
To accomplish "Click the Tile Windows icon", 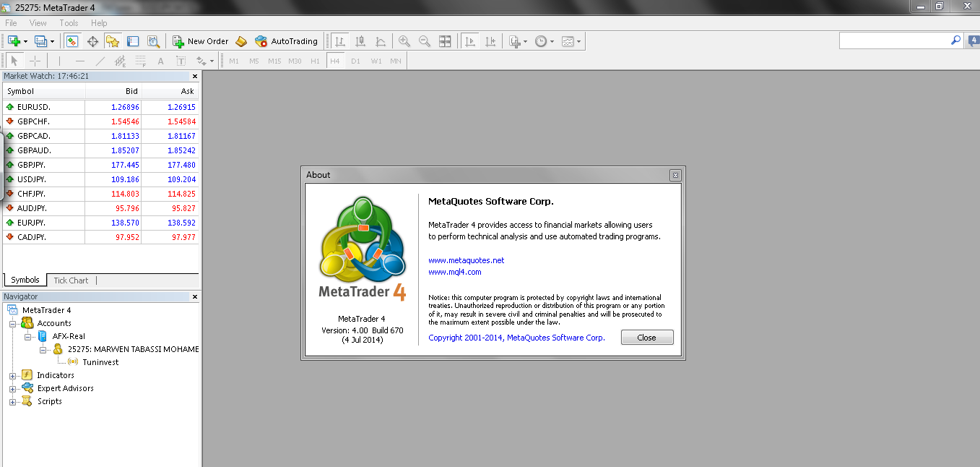I will point(446,41).
